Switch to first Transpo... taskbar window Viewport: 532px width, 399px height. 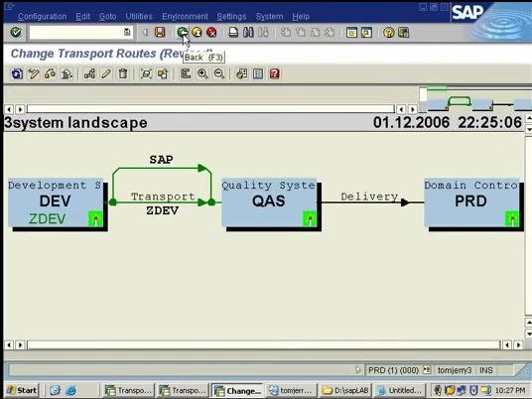128,390
